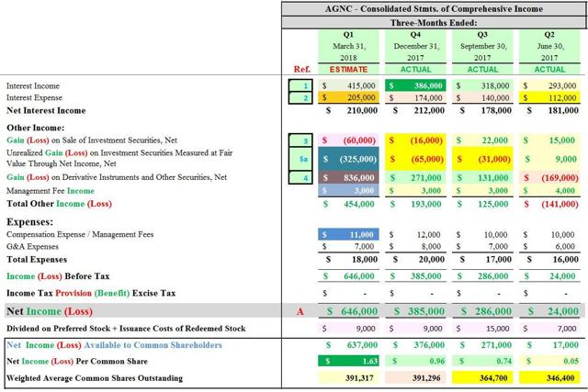
Task: Select Q4 per share cell 0.96
Action: pyautogui.click(x=415, y=361)
